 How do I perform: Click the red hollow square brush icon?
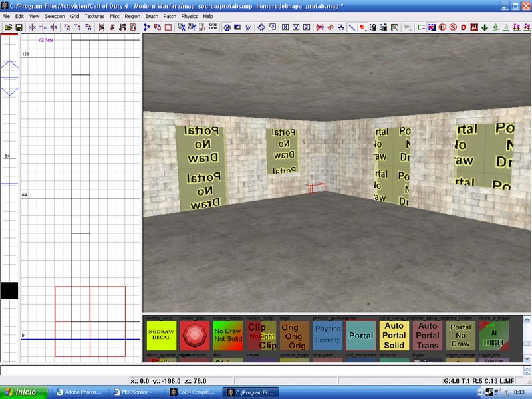(168, 27)
